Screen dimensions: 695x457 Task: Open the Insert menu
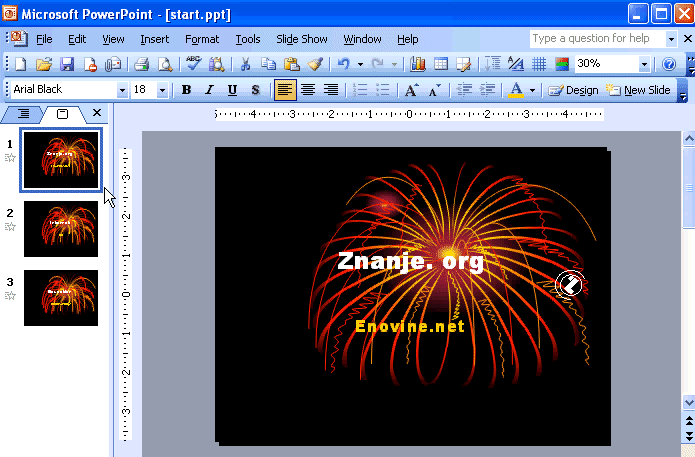[155, 39]
